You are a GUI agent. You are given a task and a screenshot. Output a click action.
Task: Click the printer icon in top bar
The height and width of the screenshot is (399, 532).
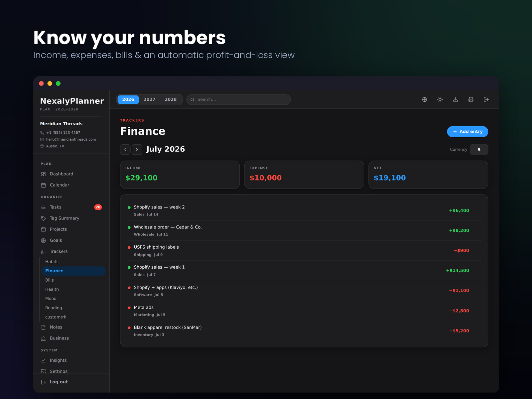471,99
